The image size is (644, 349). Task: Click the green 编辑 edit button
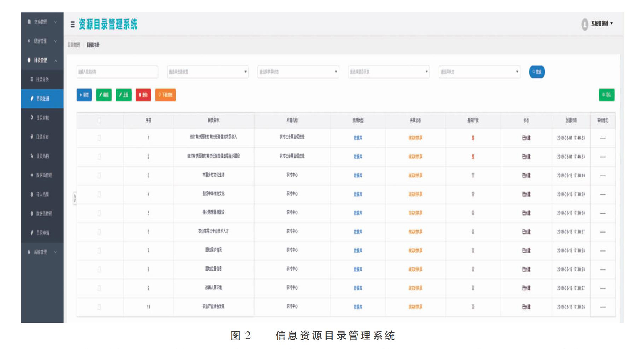click(x=104, y=95)
